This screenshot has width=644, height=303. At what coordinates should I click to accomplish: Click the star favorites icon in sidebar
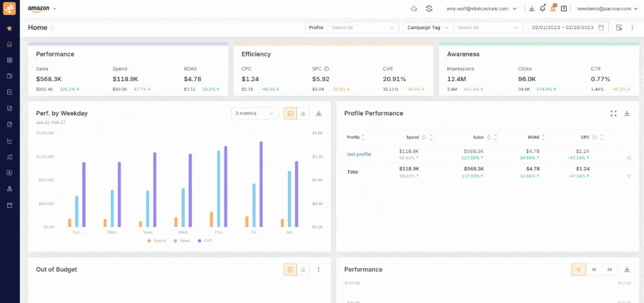click(x=9, y=29)
